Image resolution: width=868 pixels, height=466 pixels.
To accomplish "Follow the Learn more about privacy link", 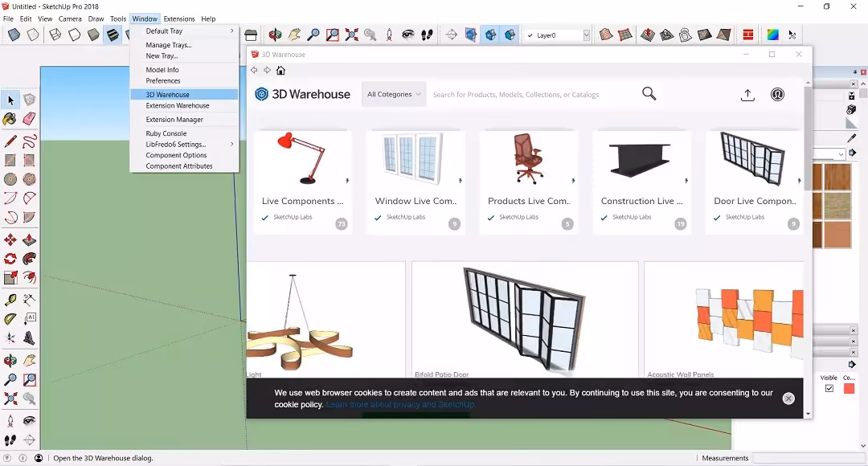I will [401, 405].
